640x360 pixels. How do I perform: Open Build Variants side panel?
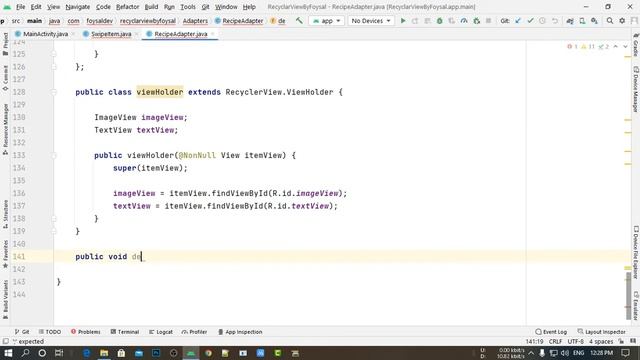pos(5,300)
